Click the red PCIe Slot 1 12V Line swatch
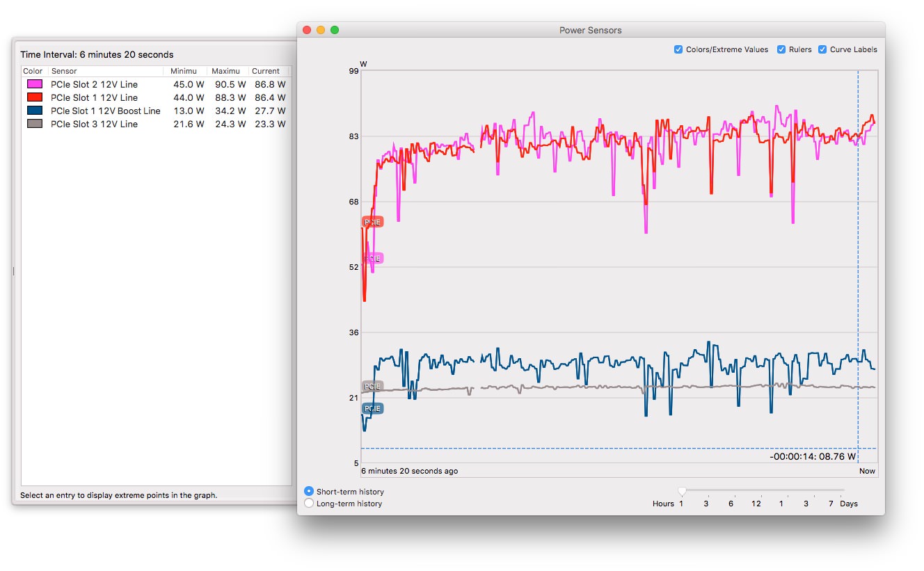Viewport: 924px width, 571px height. pyautogui.click(x=34, y=97)
